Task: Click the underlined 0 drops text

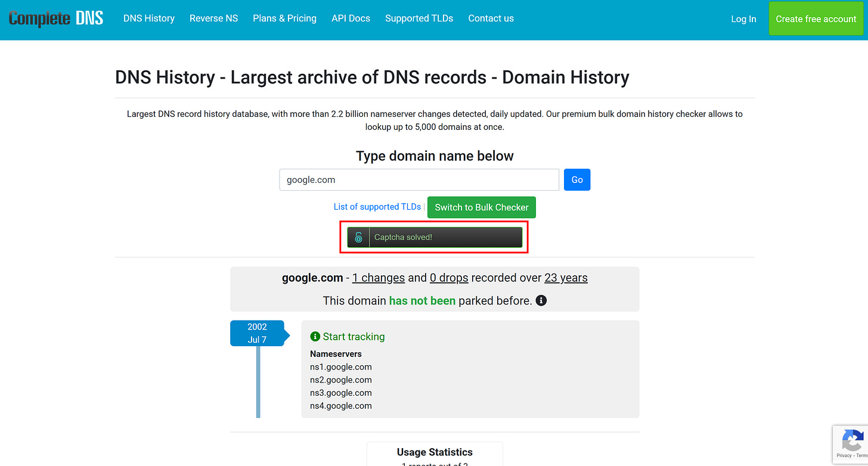Action: coord(449,278)
